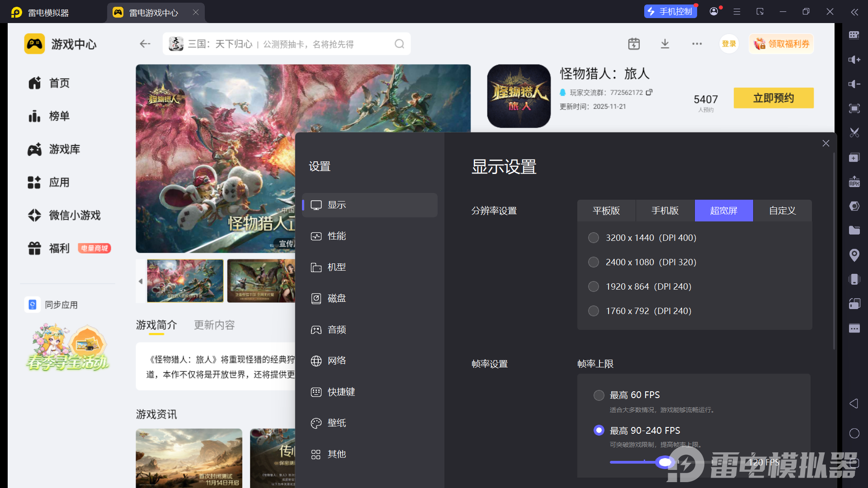This screenshot has width=868, height=488.
Task: Collapse sidebar with double chevron icon
Action: click(x=854, y=12)
